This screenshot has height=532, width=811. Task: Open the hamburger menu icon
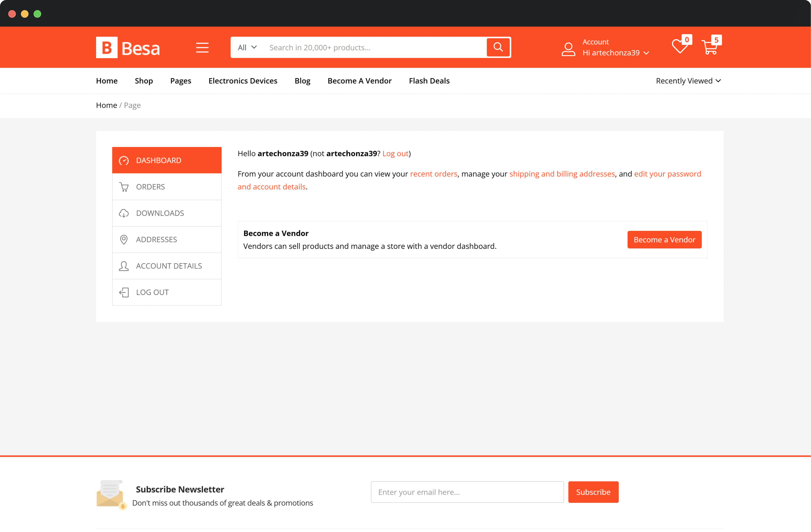click(x=202, y=47)
